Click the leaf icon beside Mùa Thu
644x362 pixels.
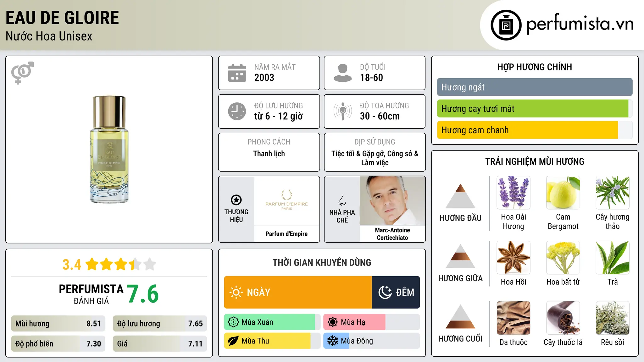(233, 341)
